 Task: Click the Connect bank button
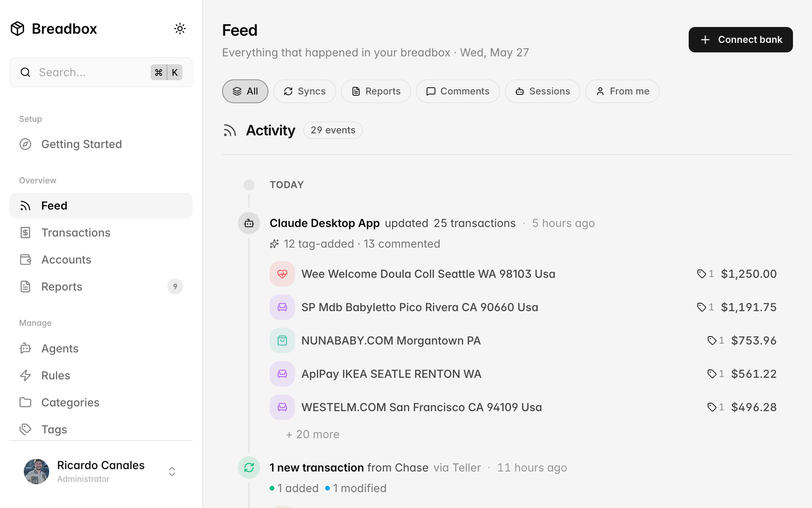coord(741,40)
